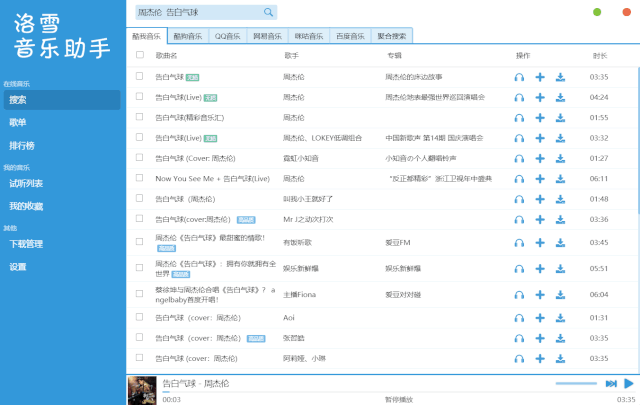Switch to the QQ音乐 source tab

coord(230,36)
